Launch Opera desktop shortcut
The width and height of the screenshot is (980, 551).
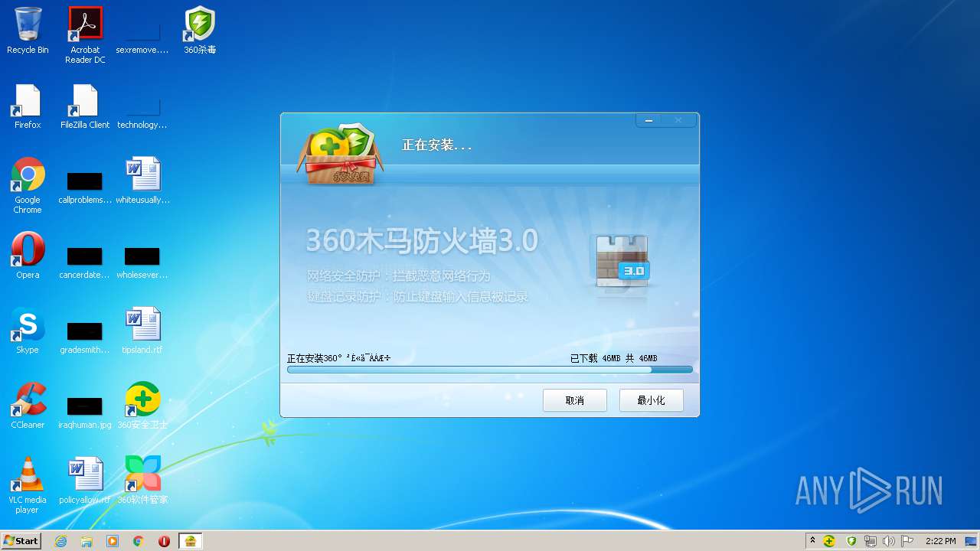tap(28, 256)
